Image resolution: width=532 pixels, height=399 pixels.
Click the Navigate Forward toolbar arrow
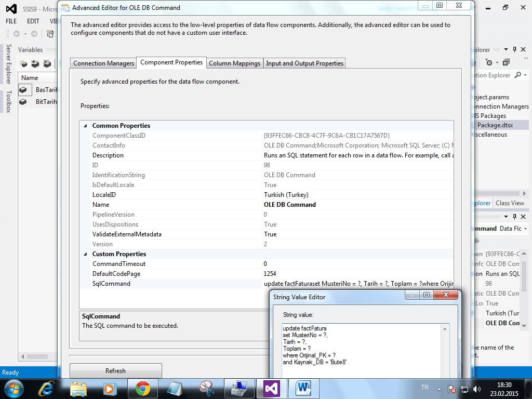[34, 34]
